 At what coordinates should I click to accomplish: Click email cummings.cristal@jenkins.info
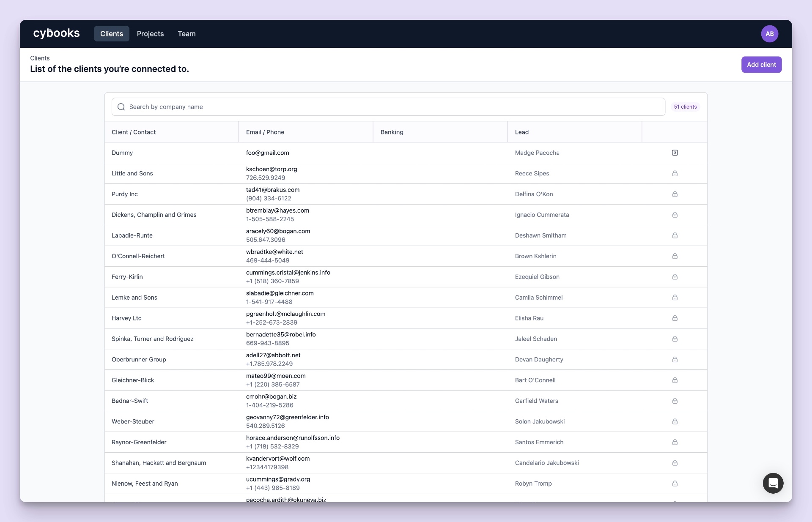[288, 273]
